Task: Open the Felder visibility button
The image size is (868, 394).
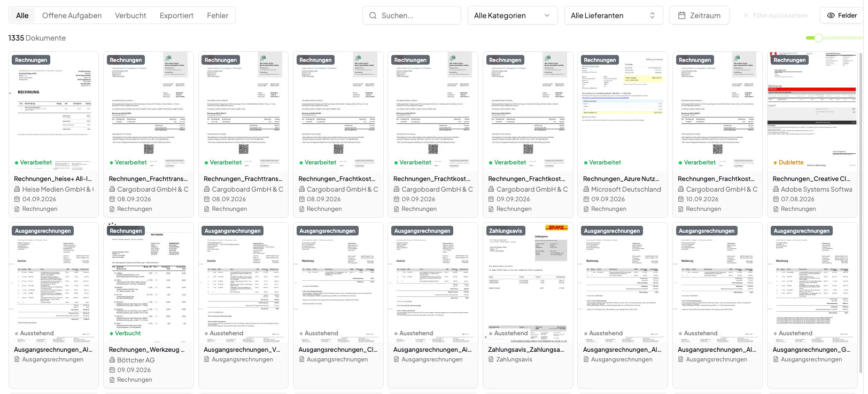Action: pyautogui.click(x=842, y=15)
